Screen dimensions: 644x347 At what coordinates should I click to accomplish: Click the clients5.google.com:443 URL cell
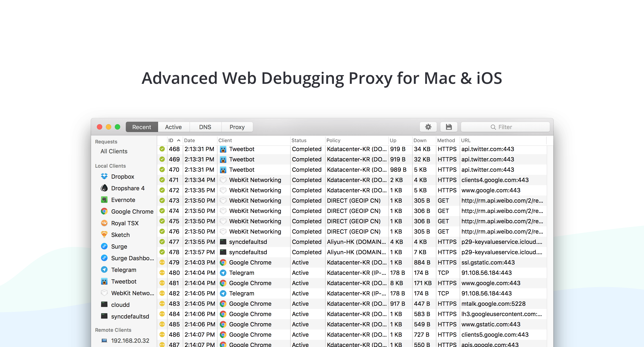click(495, 334)
